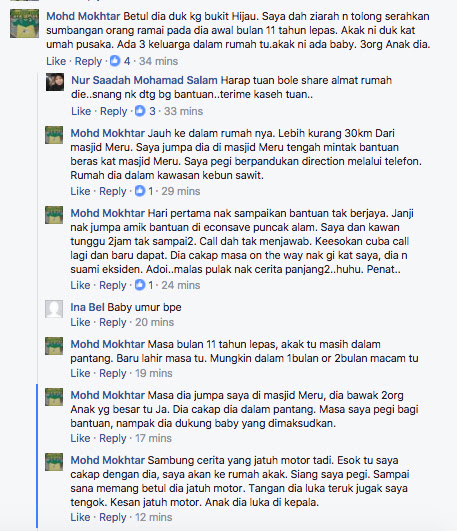Viewport: 457px width, 531px height.
Task: Open Mohd Mokhtar's avatar on the 12 mins comment
Action: click(x=54, y=462)
